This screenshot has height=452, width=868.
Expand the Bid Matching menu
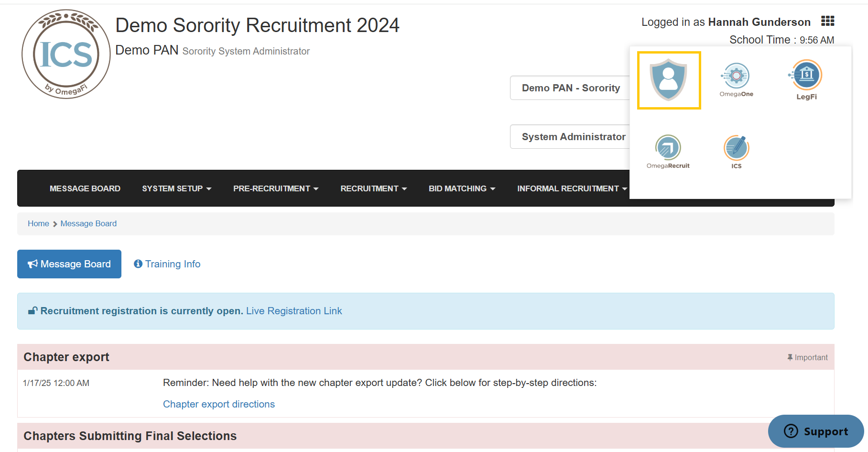[461, 188]
